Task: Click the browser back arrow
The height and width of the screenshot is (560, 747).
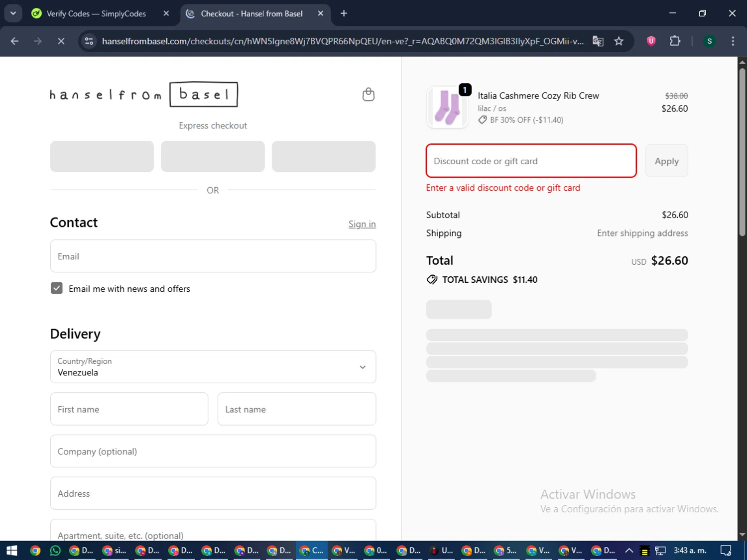Action: tap(14, 41)
